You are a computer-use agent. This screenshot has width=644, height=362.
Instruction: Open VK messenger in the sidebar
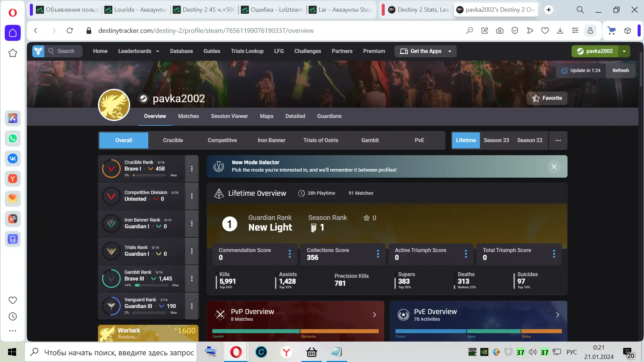pyautogui.click(x=13, y=159)
